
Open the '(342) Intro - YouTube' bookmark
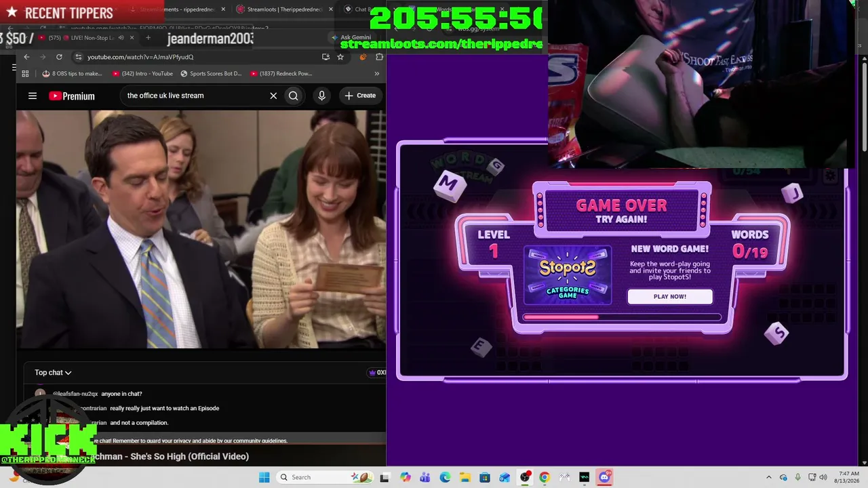pos(142,73)
